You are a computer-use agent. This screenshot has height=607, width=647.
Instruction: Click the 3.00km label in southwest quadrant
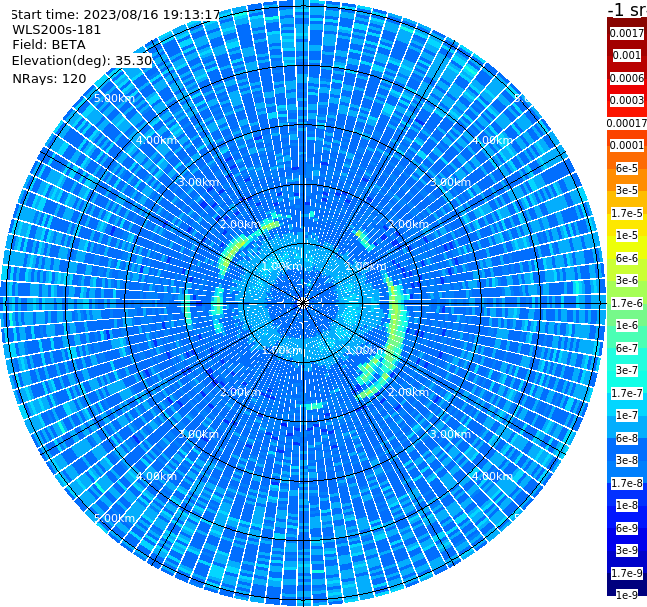click(198, 434)
